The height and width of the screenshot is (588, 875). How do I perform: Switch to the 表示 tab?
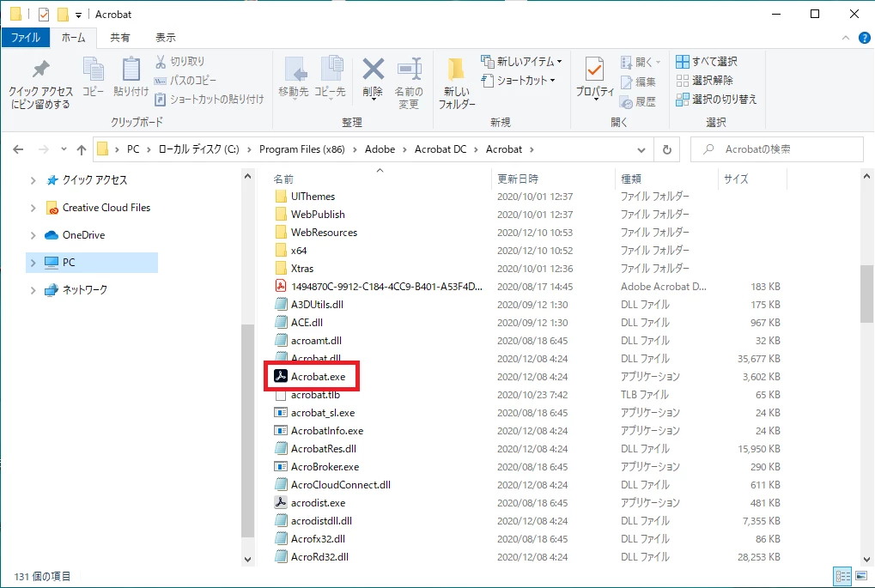click(x=165, y=38)
